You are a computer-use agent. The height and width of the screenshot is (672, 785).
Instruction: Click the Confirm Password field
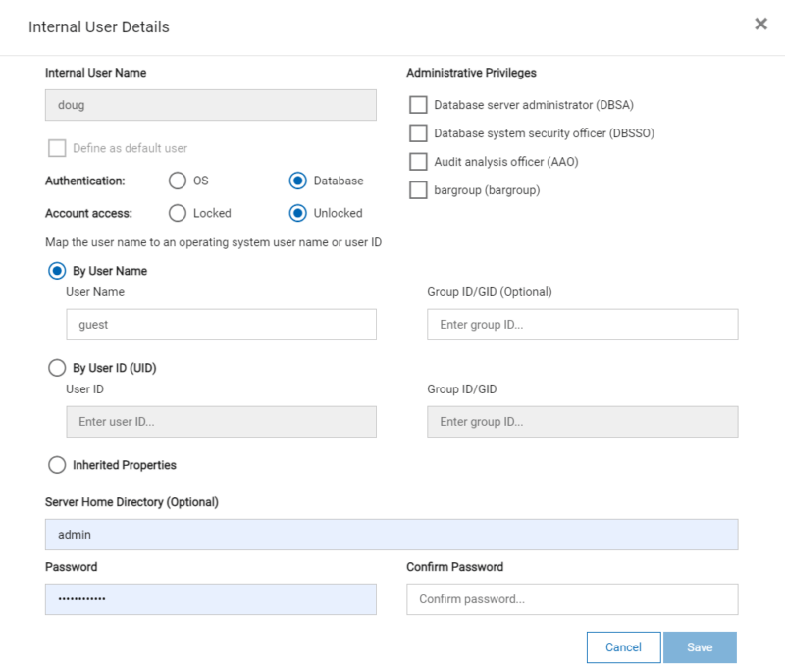[572, 598]
